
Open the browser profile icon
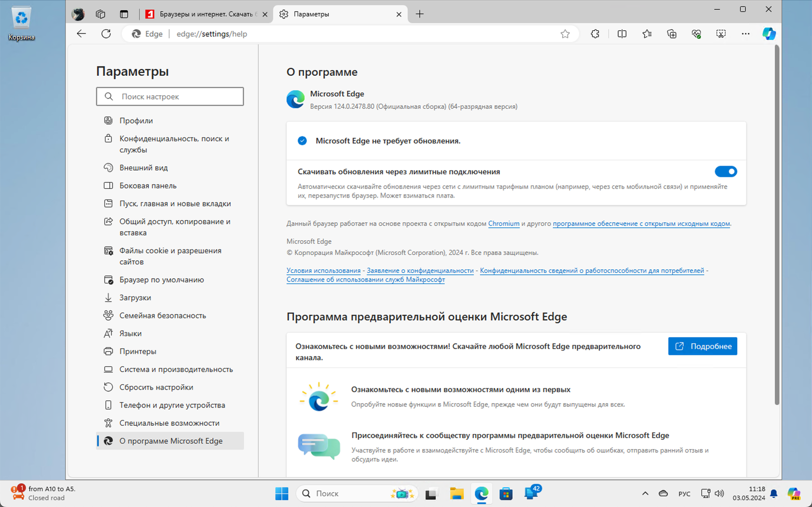[78, 14]
